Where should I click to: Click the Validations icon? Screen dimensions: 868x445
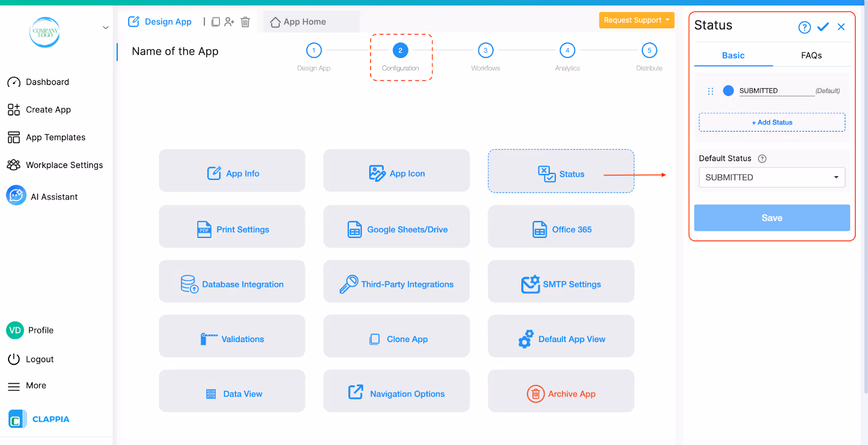pos(209,339)
